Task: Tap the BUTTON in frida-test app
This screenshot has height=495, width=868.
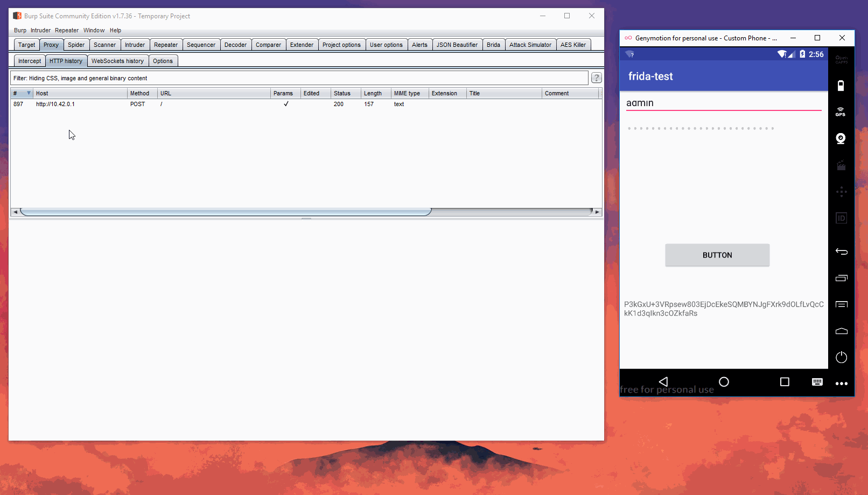Action: point(717,255)
